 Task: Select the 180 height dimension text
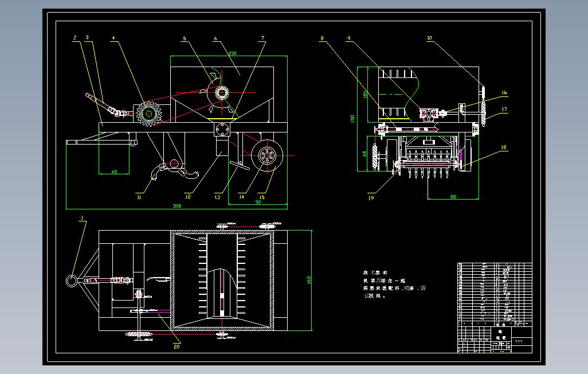[x=352, y=119]
